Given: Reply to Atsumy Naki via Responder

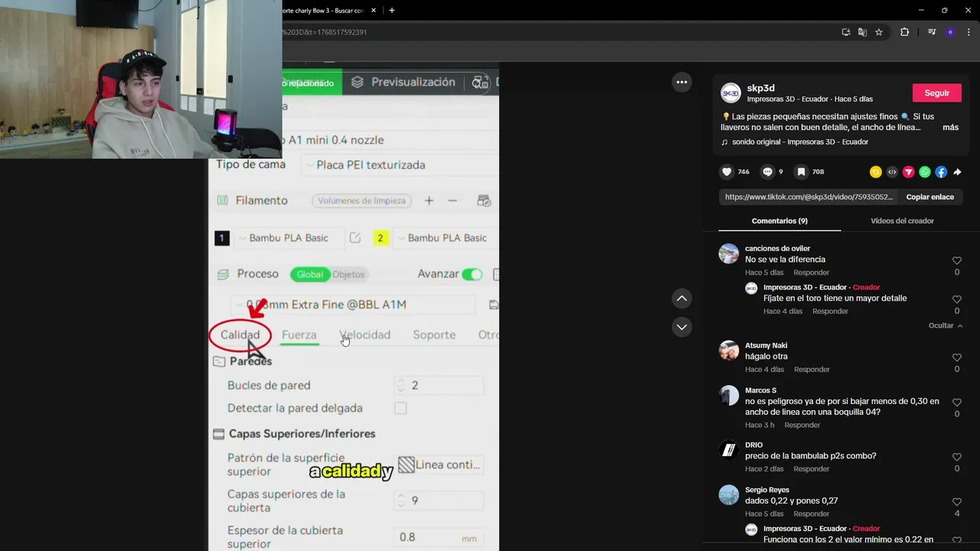Looking at the screenshot, I should 812,370.
